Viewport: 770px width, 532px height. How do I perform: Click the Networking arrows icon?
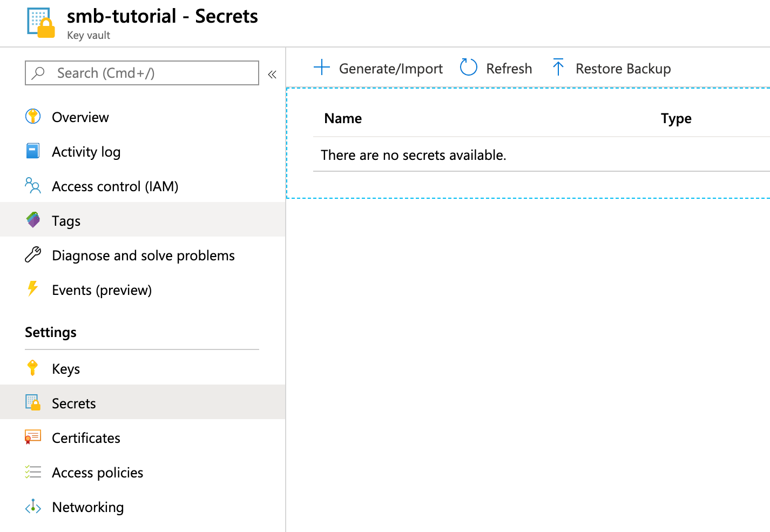(x=33, y=507)
